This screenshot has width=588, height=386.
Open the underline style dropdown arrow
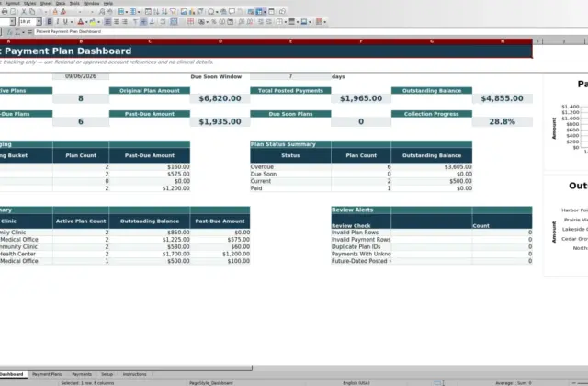pos(72,22)
